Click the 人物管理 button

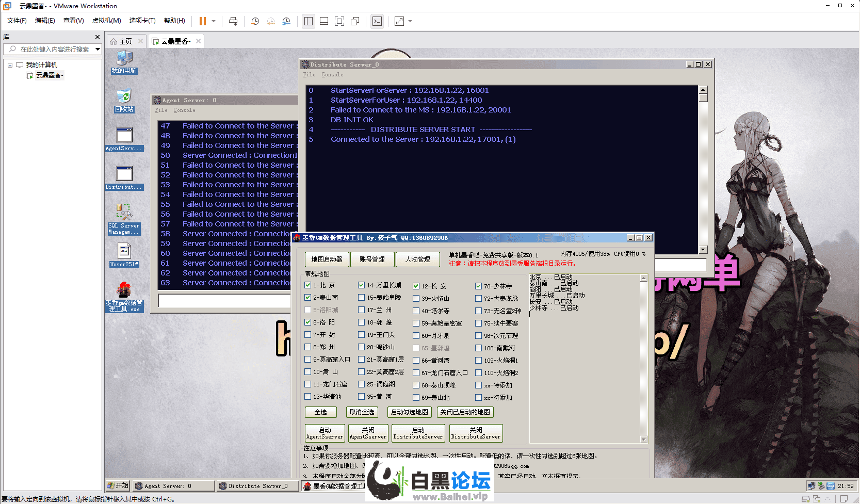418,259
